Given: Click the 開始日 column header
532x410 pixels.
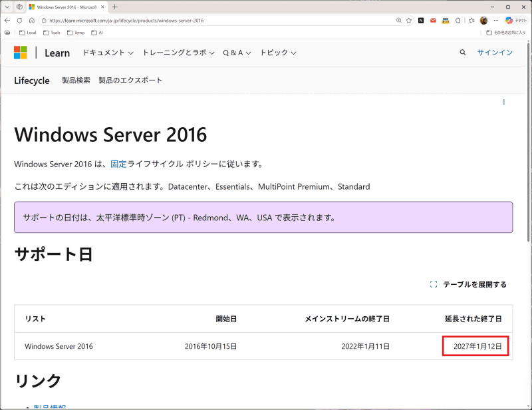Looking at the screenshot, I should click(x=226, y=319).
